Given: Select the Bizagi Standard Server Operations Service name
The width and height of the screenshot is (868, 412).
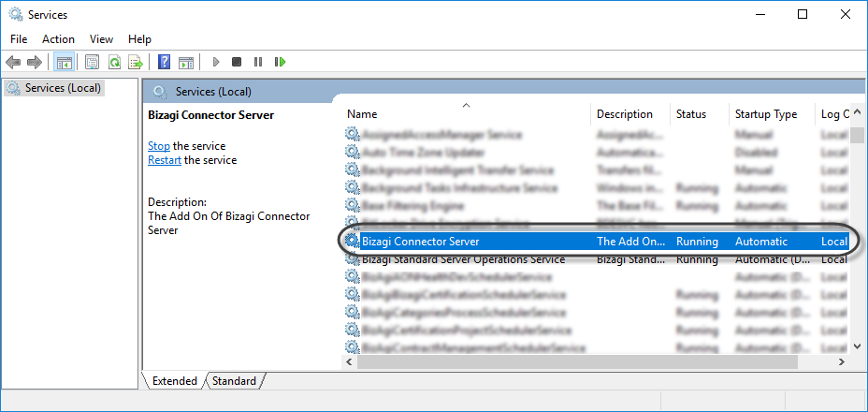Looking at the screenshot, I should (x=463, y=259).
